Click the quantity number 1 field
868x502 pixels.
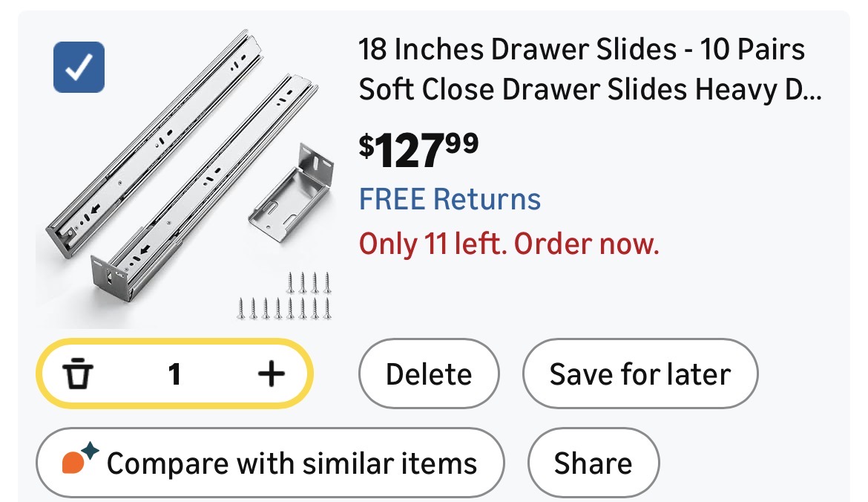tap(174, 374)
